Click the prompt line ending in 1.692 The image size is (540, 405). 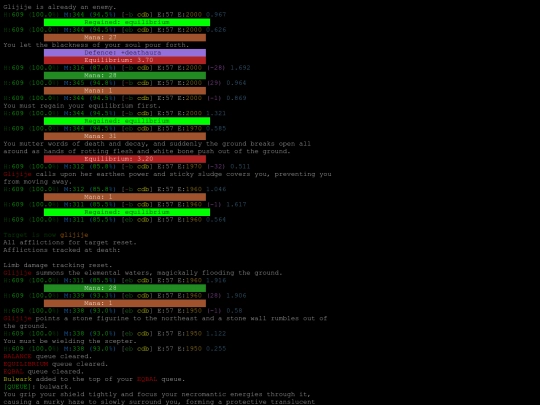pos(127,68)
